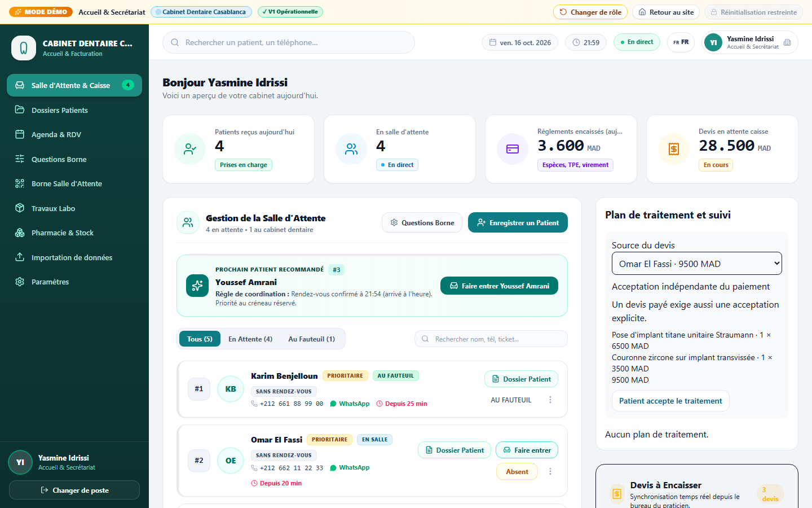Open Pharmacie & Stock
This screenshot has width=812, height=508.
[x=74, y=233]
